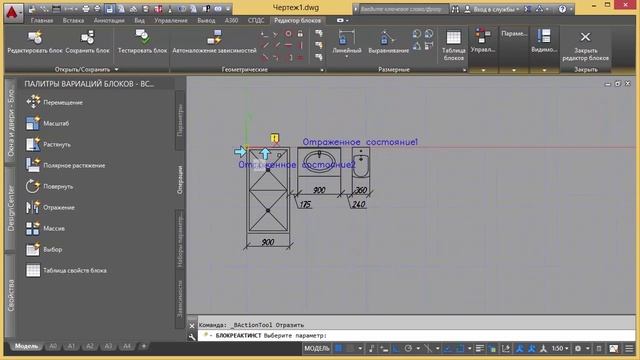
Task: Switch to the Вставка ribbon tab
Action: tap(73, 20)
